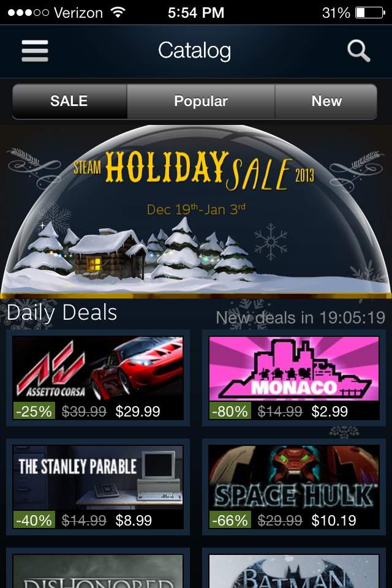Image resolution: width=392 pixels, height=588 pixels.
Task: Select the SALE tab
Action: [x=70, y=101]
